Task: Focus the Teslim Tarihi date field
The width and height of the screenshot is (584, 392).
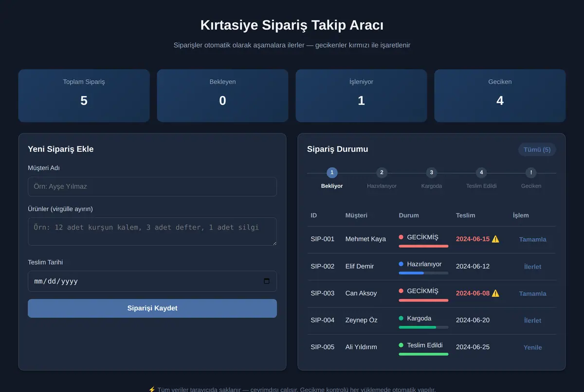Action: pyautogui.click(x=152, y=281)
